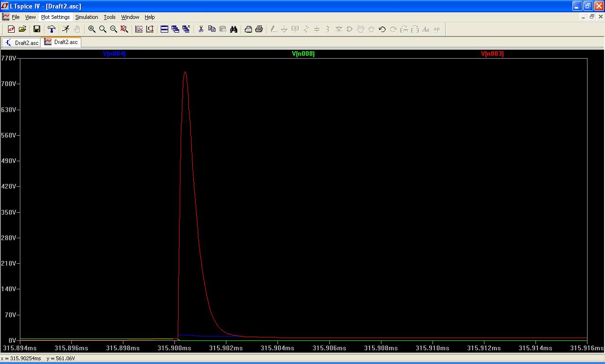Save the file with floppy icon
The height and width of the screenshot is (364, 605).
(x=37, y=29)
